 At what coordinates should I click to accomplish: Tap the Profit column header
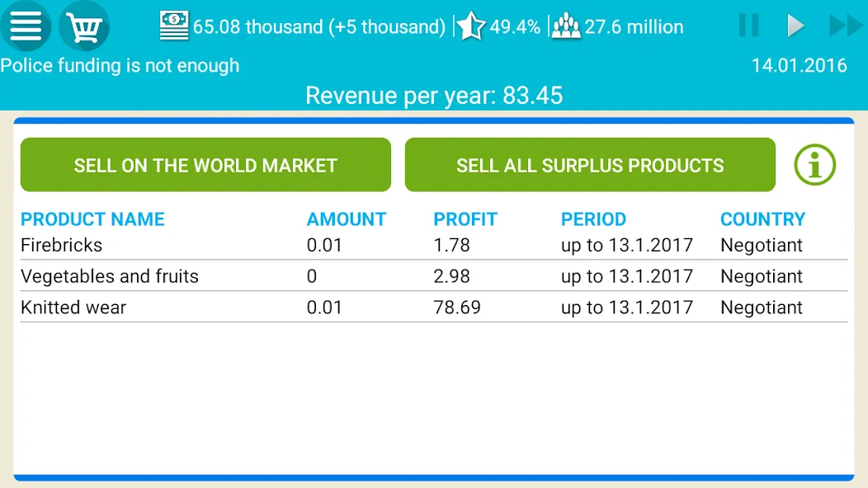pyautogui.click(x=465, y=219)
